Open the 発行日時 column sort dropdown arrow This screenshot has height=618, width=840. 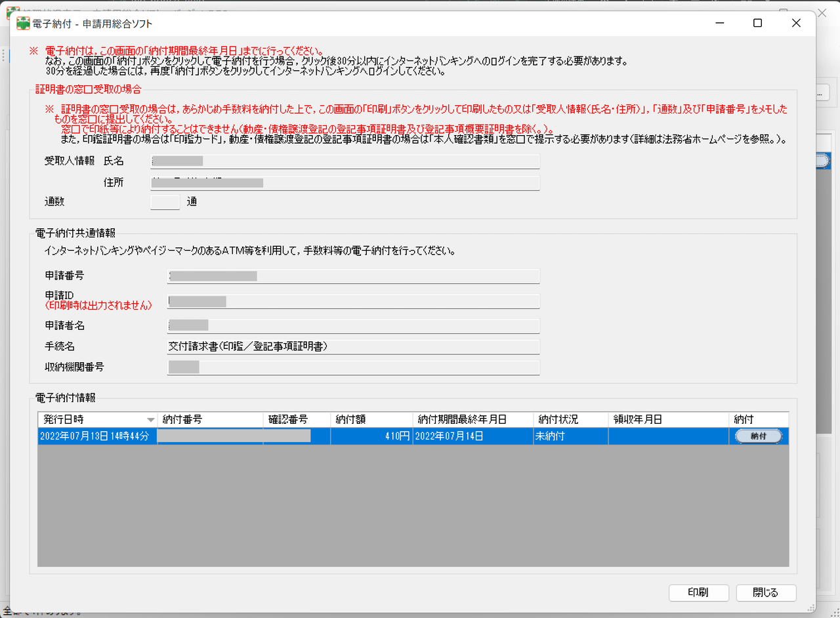(x=150, y=419)
